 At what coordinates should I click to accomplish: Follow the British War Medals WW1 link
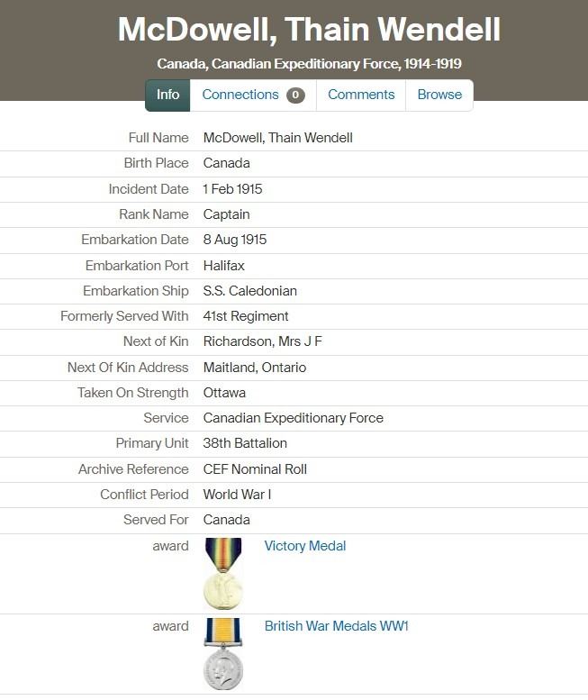pyautogui.click(x=336, y=626)
